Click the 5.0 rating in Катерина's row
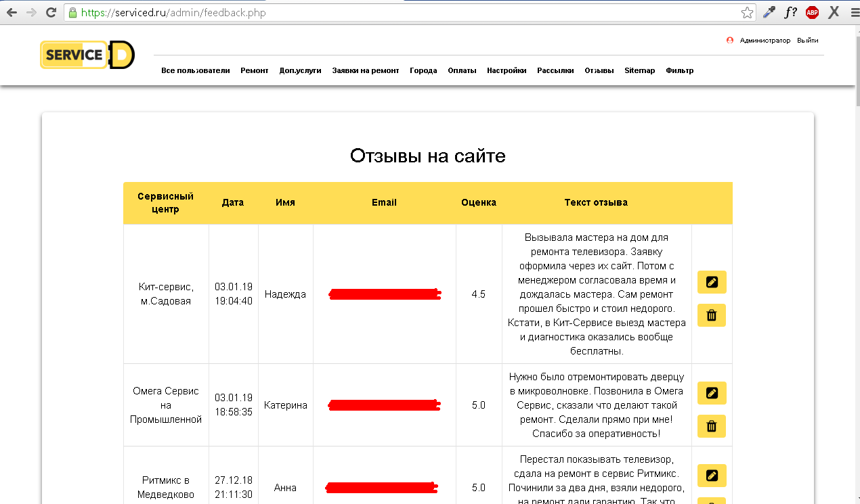This screenshot has width=860, height=504. coord(479,405)
